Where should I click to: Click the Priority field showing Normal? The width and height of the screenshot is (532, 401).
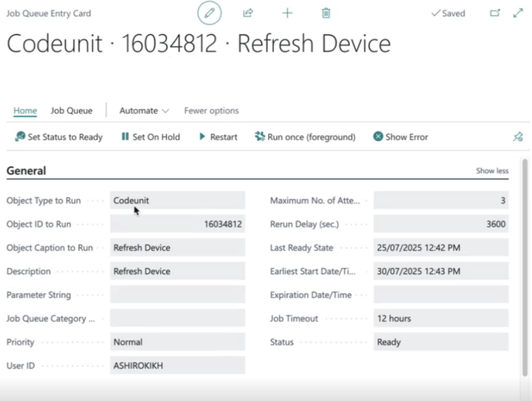177,342
